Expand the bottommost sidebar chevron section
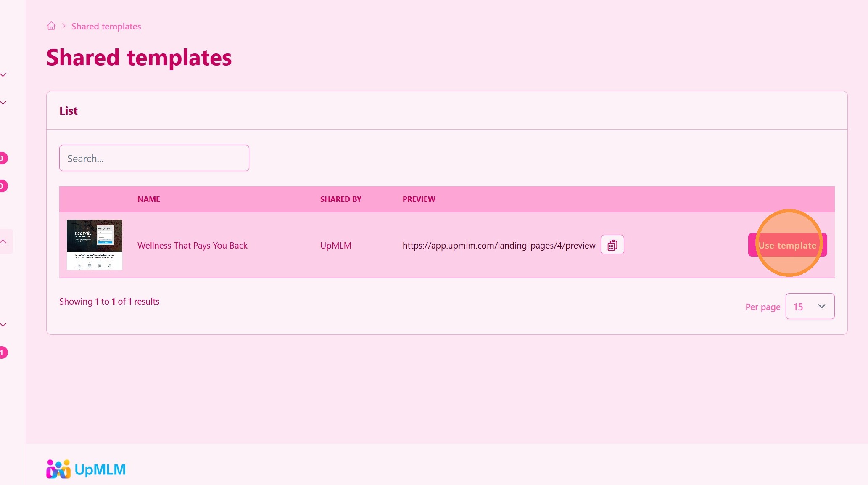 click(x=3, y=325)
